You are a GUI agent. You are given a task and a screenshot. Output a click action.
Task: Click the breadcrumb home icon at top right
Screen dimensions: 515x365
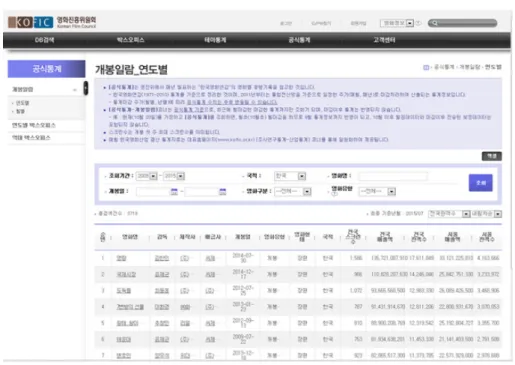426,67
